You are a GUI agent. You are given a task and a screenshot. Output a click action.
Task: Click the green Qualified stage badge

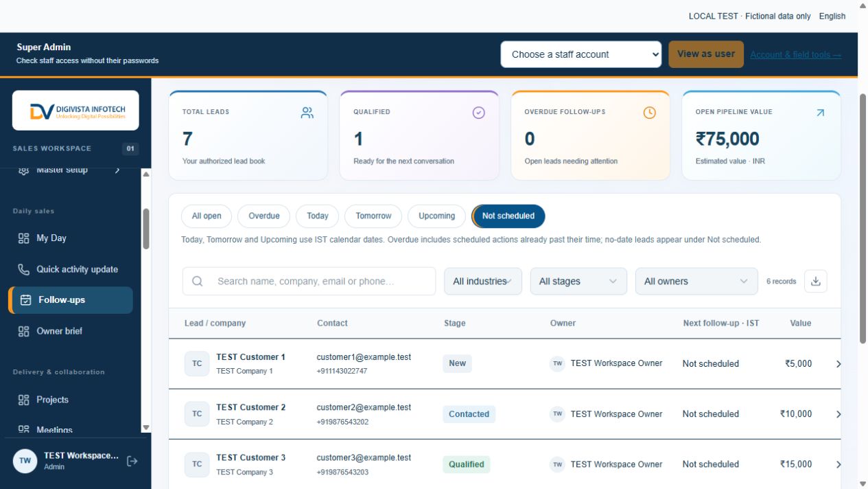tap(467, 464)
